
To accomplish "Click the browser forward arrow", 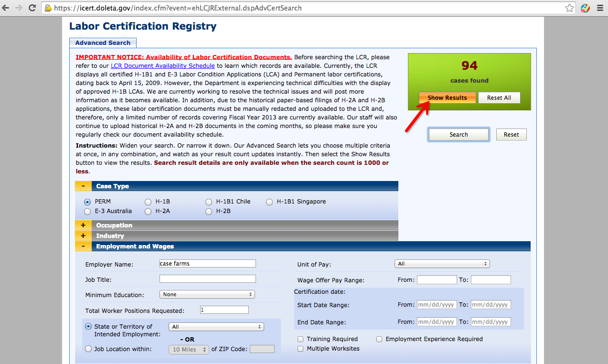I will tap(20, 8).
